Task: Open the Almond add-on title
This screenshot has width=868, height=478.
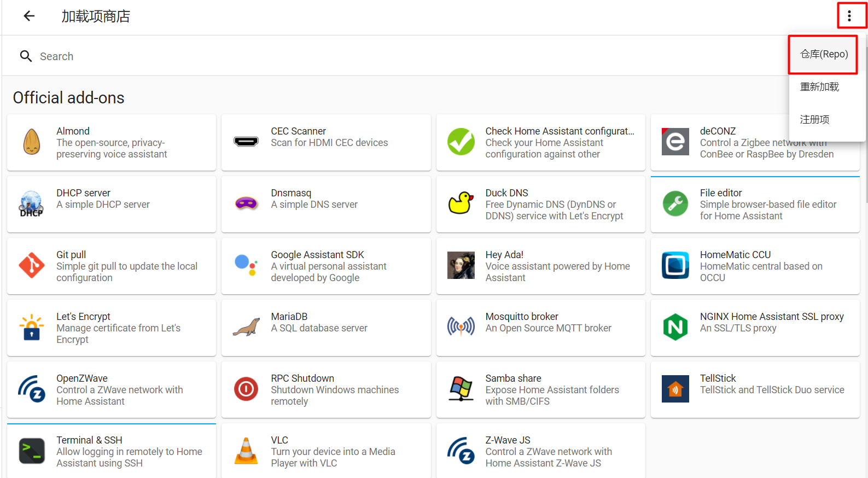Action: tap(73, 131)
